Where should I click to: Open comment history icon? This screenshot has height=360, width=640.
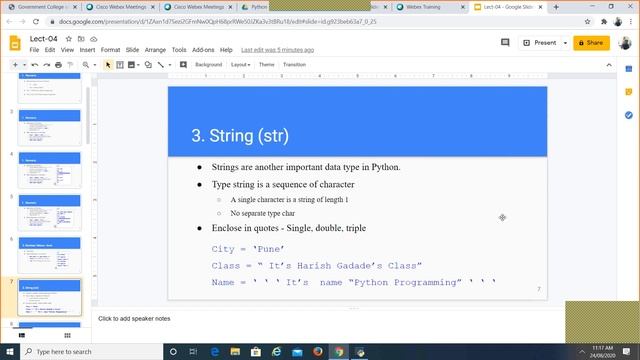(505, 42)
